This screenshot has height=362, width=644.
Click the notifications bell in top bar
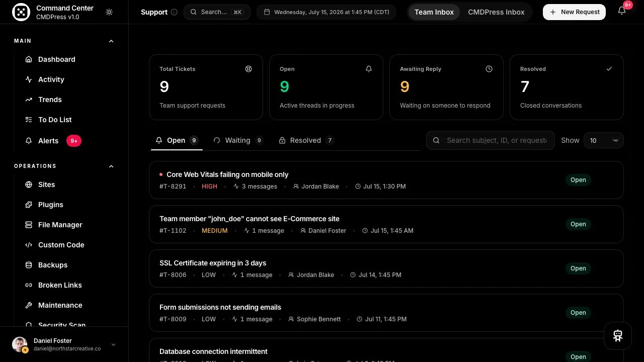[622, 11]
